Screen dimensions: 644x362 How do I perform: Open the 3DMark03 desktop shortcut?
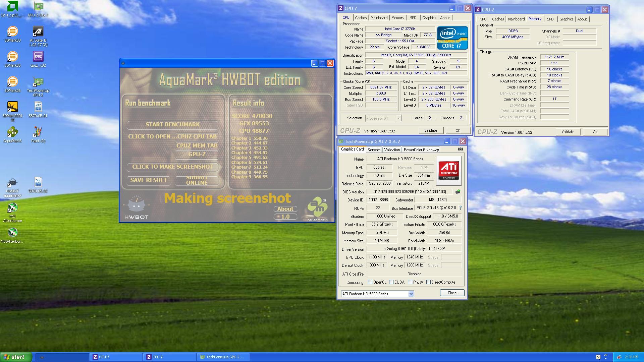click(x=12, y=34)
